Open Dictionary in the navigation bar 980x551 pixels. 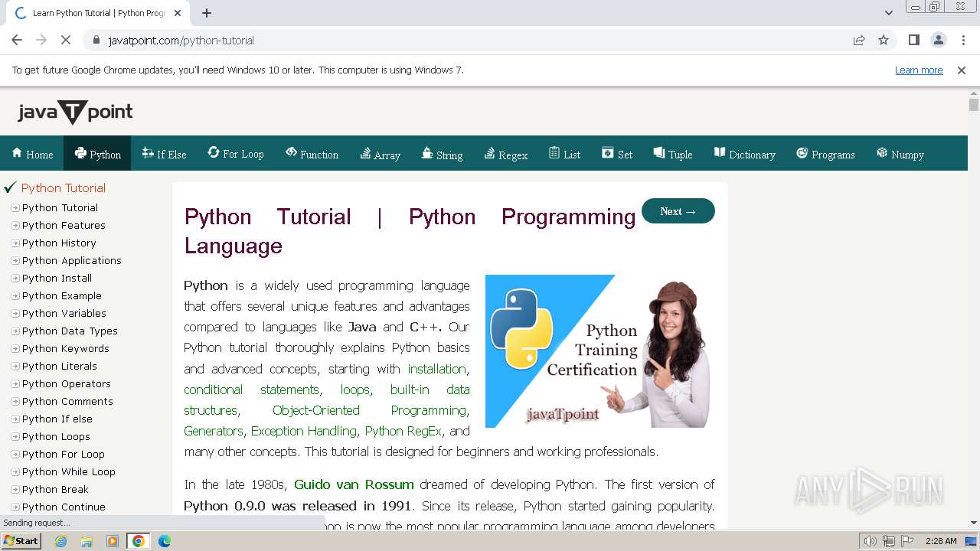coord(745,154)
